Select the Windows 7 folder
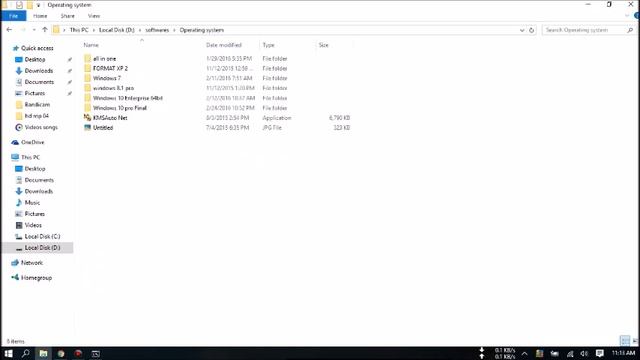 coord(107,78)
